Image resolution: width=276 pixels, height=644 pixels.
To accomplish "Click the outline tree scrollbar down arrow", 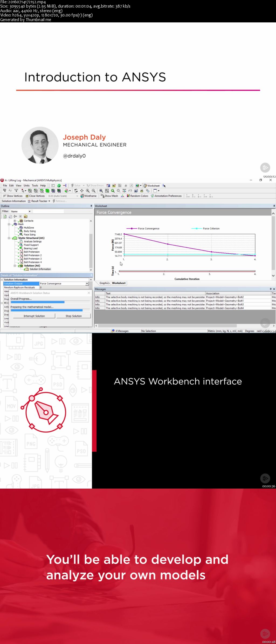I will (91, 270).
